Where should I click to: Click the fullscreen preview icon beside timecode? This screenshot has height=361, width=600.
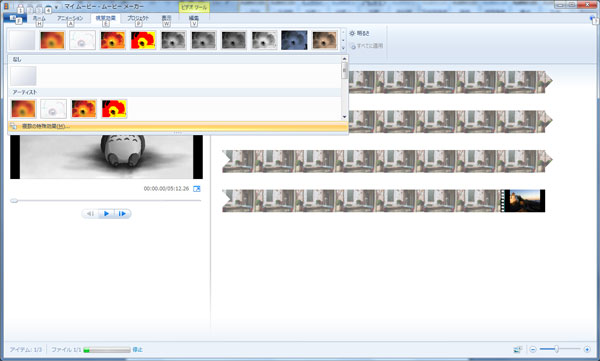[197, 189]
